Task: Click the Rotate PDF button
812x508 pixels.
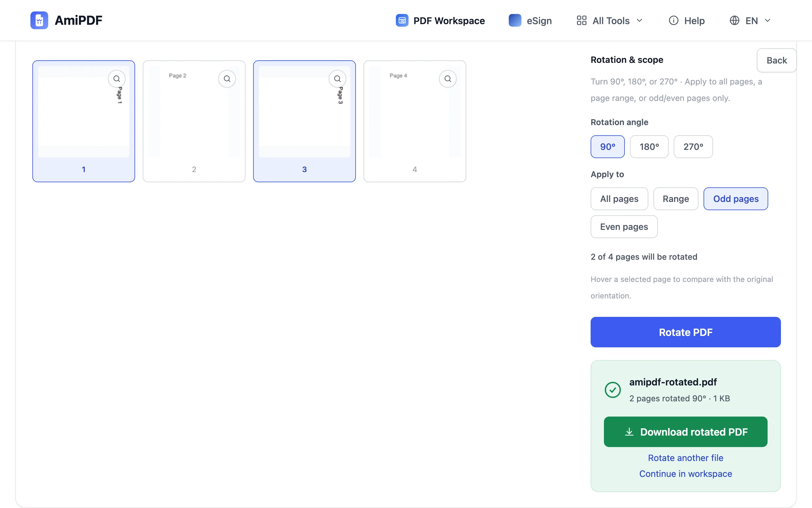Action: tap(685, 332)
